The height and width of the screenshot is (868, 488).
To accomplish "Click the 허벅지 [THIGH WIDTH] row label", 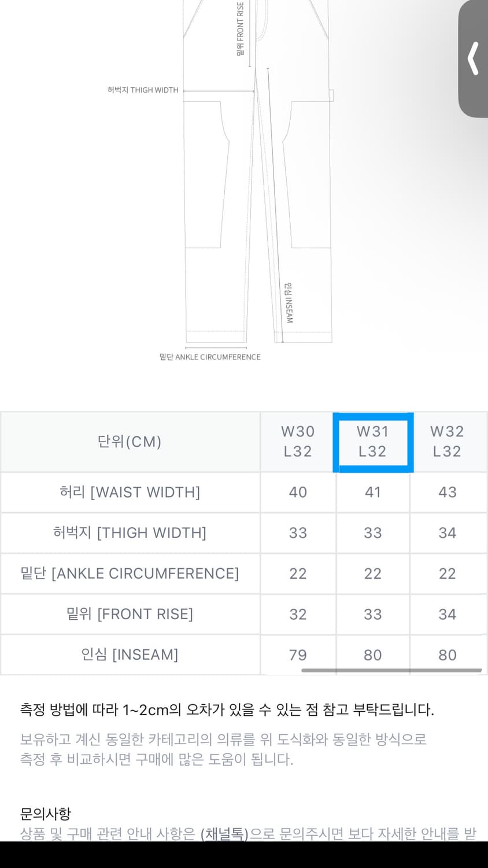I will tap(130, 532).
